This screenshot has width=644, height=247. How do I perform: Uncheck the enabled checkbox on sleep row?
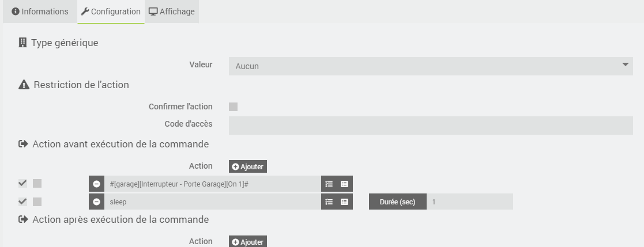coord(22,202)
